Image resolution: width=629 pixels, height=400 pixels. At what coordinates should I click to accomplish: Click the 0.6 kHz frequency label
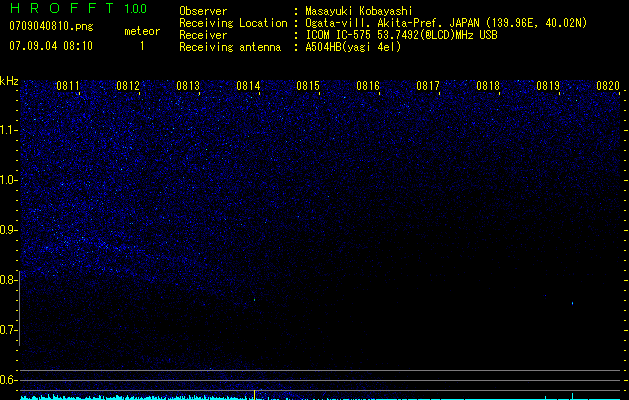[8, 380]
